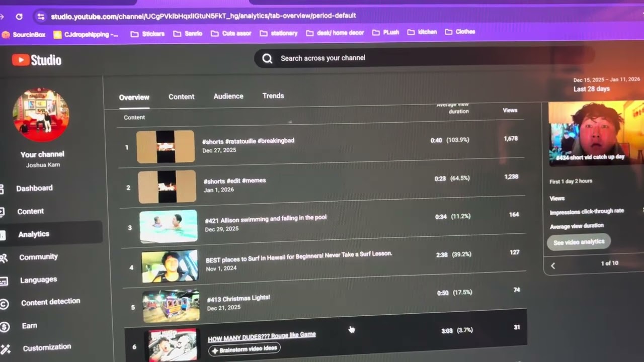The image size is (644, 362).
Task: Open the #413 Christmas Lights thumbnail
Action: coord(171,305)
